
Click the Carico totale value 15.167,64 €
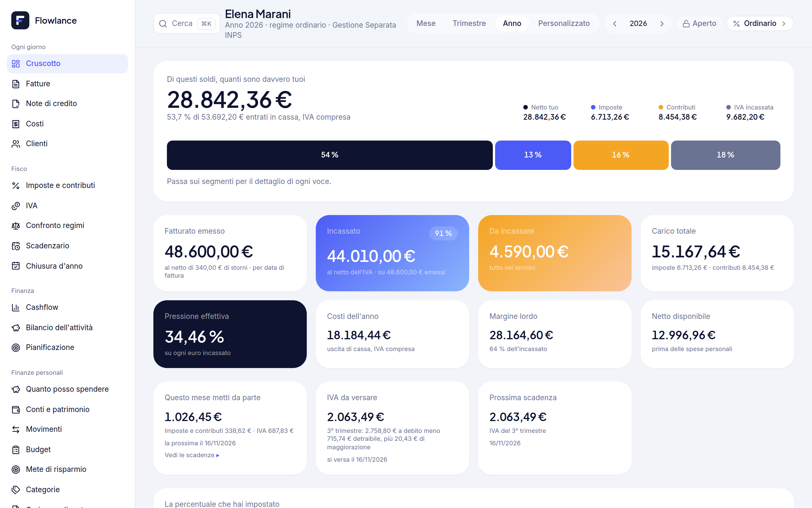pos(696,252)
